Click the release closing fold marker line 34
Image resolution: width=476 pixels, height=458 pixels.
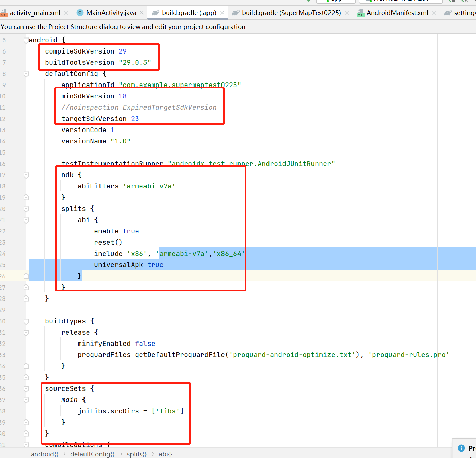tap(26, 366)
